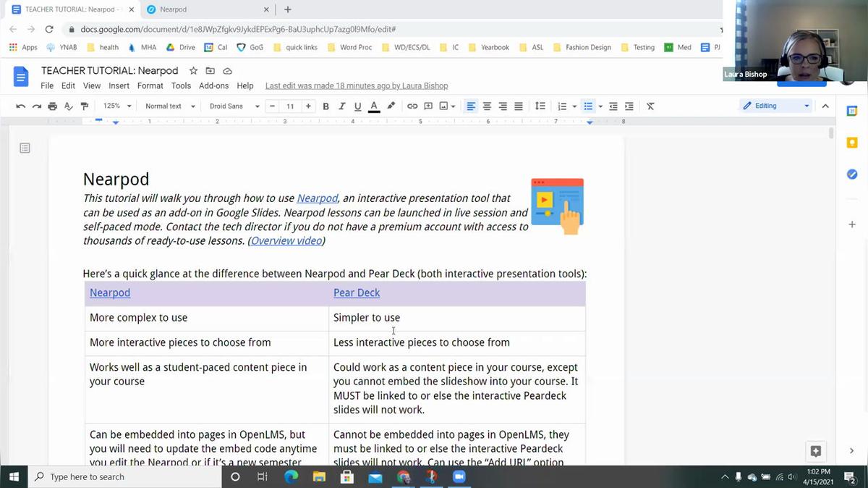
Task: Open the text color picker
Action: (374, 106)
